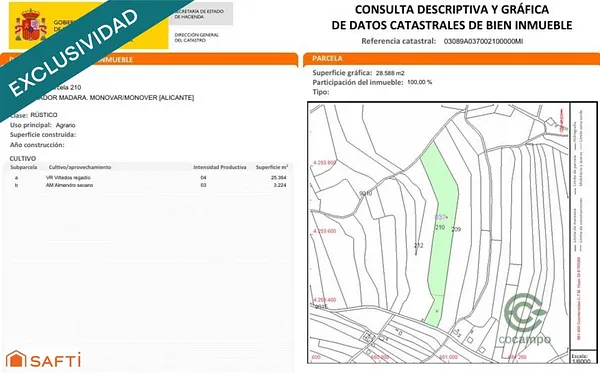Image resolution: width=600 pixels, height=373 pixels.
Task: Click the 'Referencia catastral:' label
Action: pos(398,41)
